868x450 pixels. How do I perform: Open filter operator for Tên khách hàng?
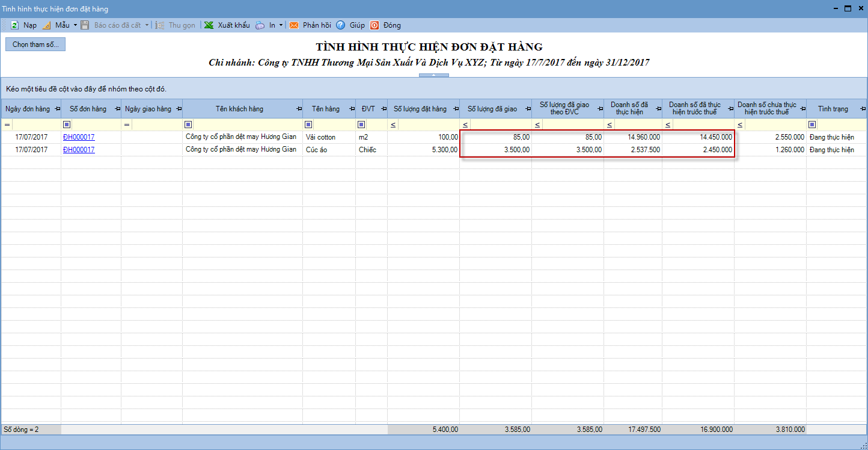click(188, 125)
